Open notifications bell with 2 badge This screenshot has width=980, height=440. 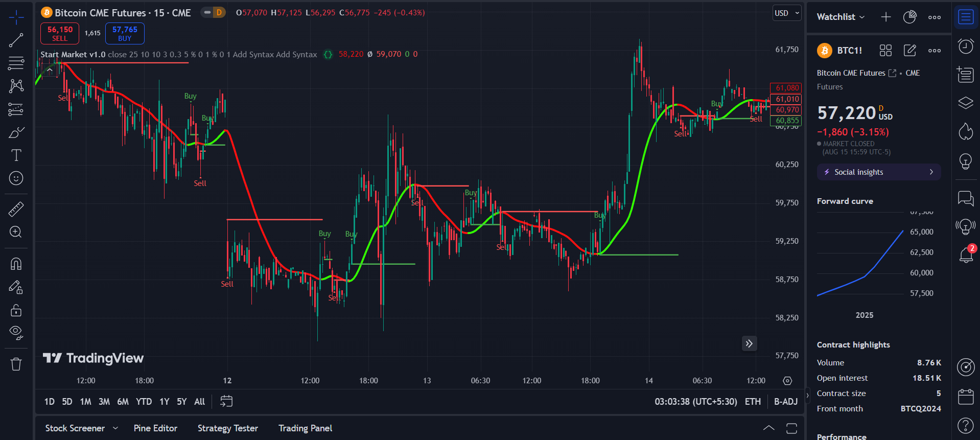pos(966,254)
